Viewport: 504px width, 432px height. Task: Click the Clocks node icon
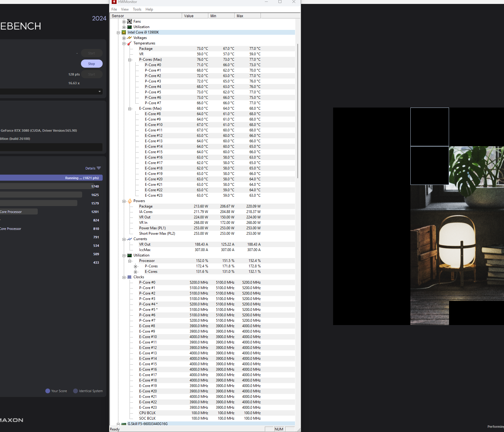pos(130,277)
